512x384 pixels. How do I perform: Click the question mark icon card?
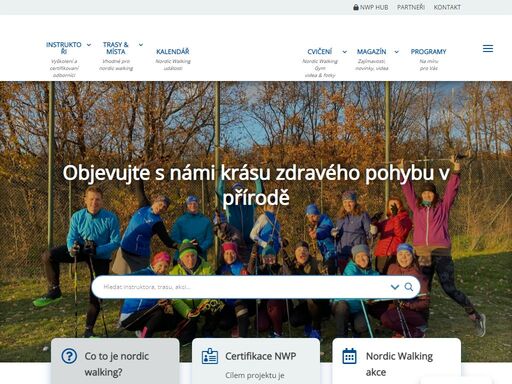pos(69,356)
